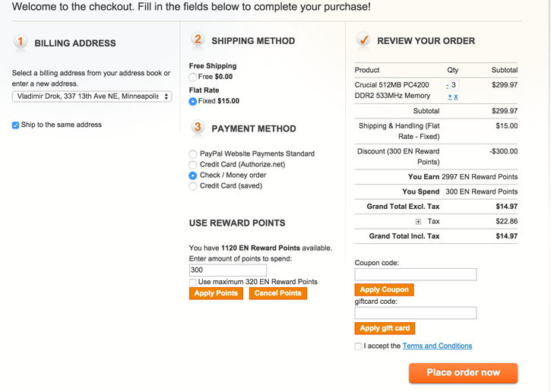Click the reward points amount field
551x392 pixels.
pyautogui.click(x=228, y=270)
